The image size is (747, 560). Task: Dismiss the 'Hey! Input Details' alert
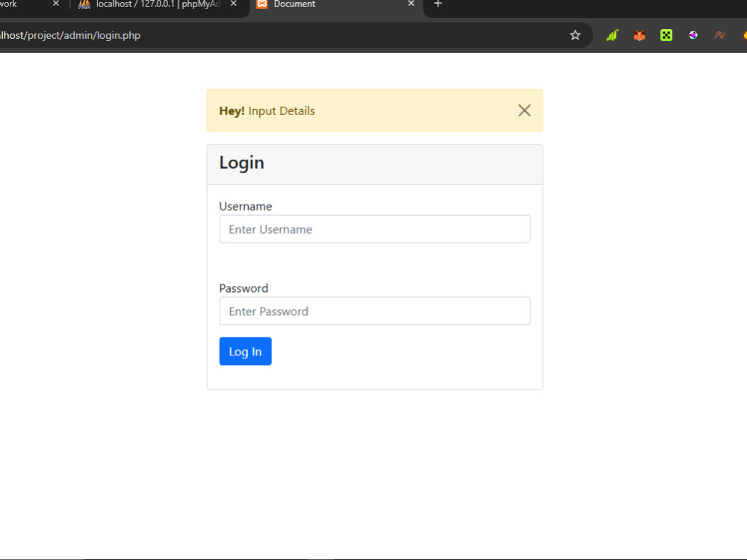pyautogui.click(x=524, y=111)
